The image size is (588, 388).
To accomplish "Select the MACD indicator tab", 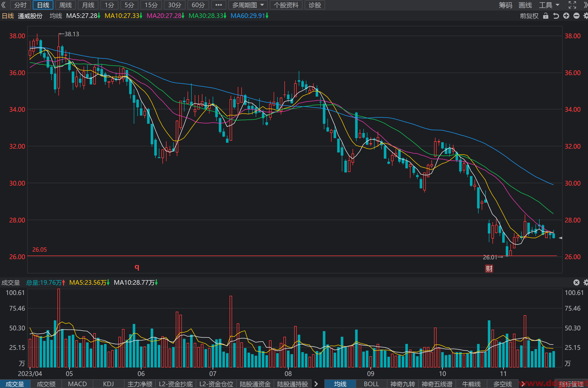I will 77,384.
